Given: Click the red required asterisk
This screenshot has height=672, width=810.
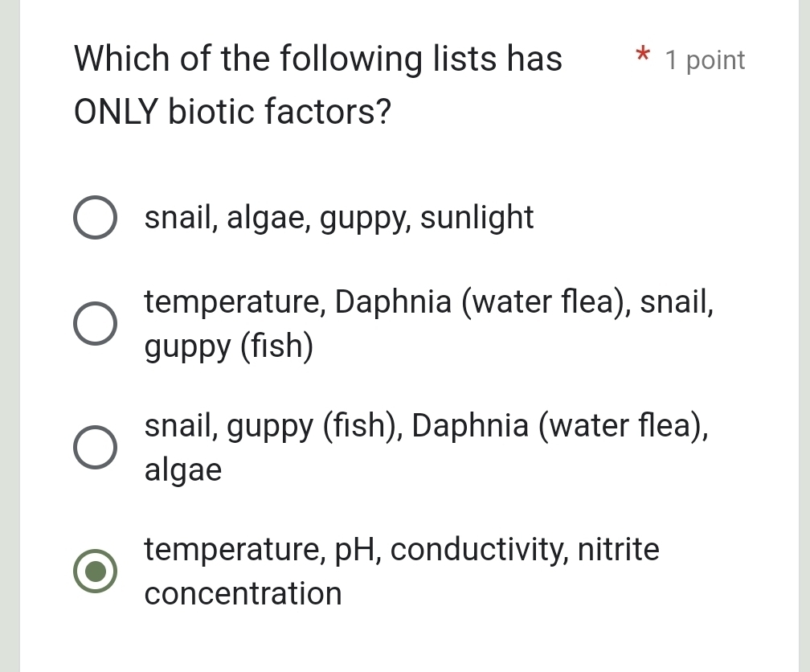Looking at the screenshot, I should click(x=642, y=56).
